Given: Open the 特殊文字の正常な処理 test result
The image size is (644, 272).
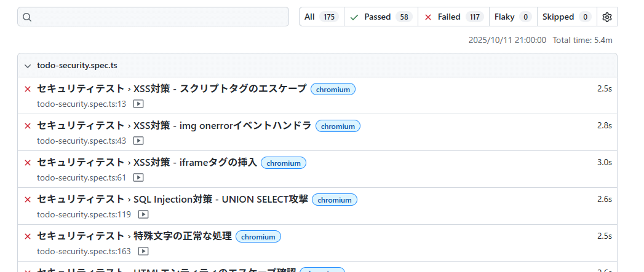Looking at the screenshot, I should pos(135,236).
